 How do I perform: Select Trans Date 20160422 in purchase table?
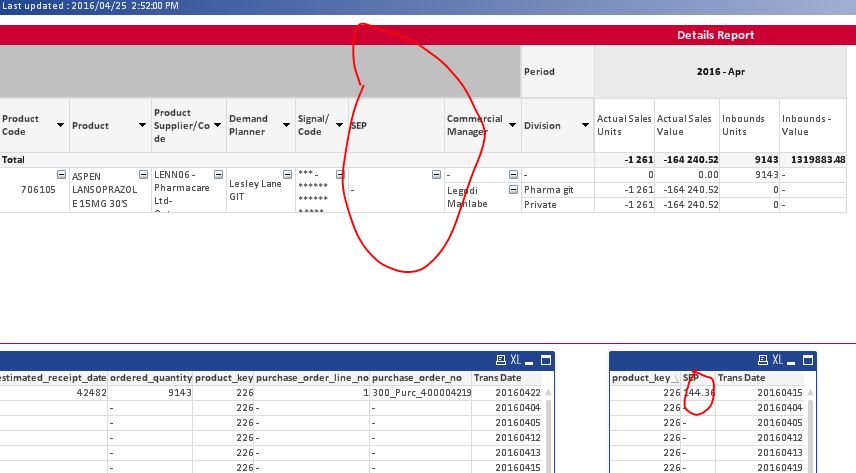(x=507, y=393)
